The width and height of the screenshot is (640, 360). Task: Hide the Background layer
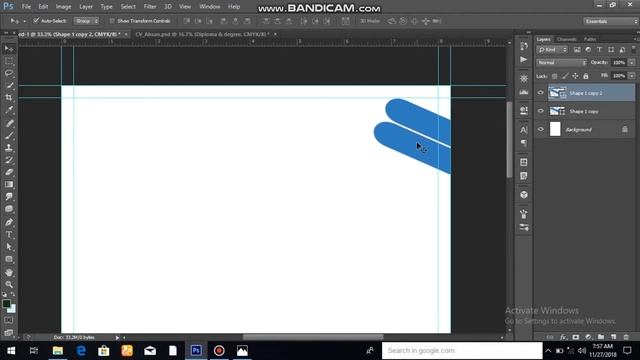(x=541, y=129)
